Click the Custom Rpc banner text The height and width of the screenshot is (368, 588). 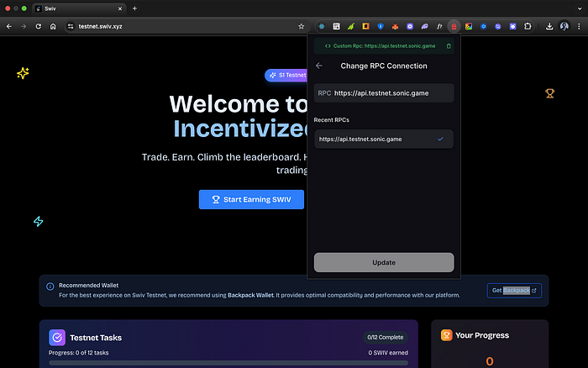(x=384, y=45)
